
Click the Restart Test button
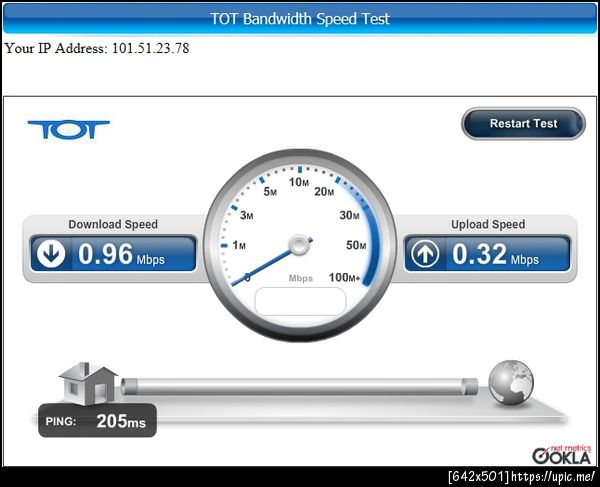coord(523,124)
